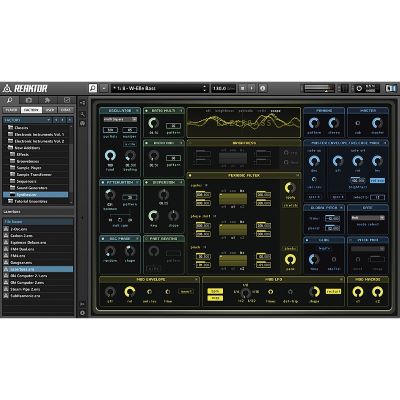Viewport: 400px width, 400px height.
Task: Click the gear icon at side strip bottom
Action: pos(83,313)
